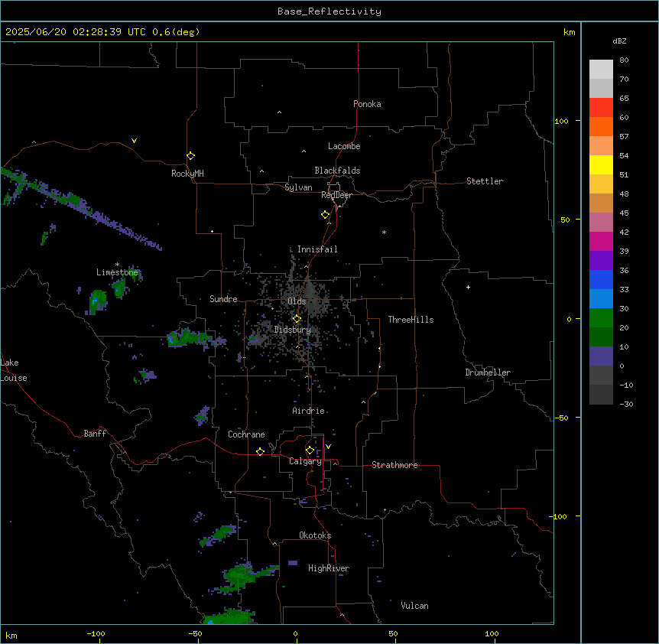659x644 pixels.
Task: Select the purple 39 dBZ legend swatch
Action: 601,261
